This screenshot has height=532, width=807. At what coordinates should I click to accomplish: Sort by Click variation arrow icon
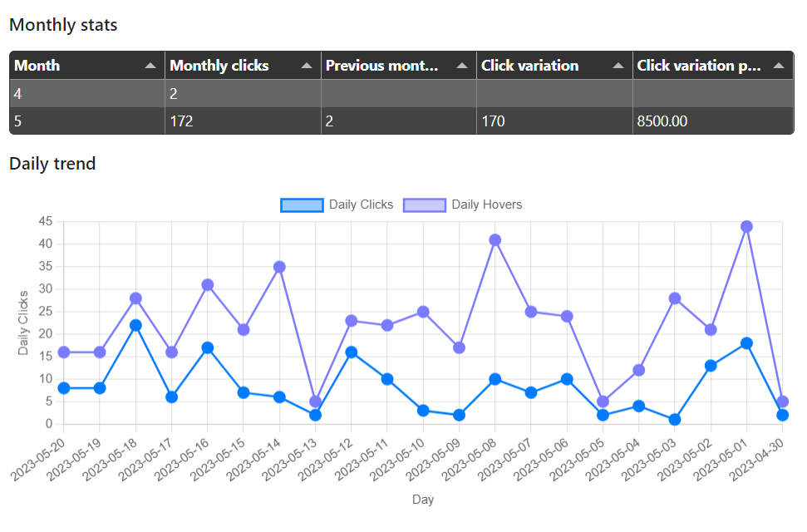tap(618, 66)
